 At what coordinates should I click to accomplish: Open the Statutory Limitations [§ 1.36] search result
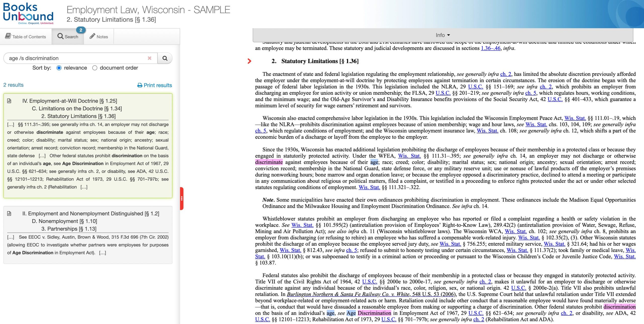[x=88, y=146]
